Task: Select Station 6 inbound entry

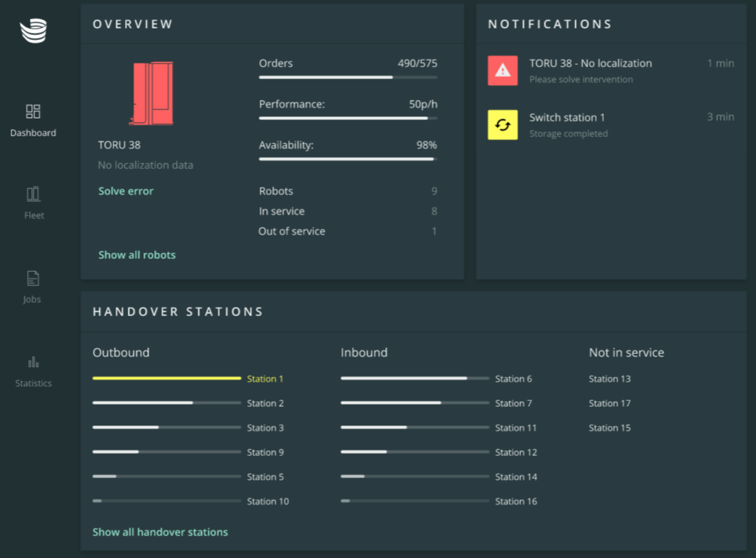Action: coord(514,379)
